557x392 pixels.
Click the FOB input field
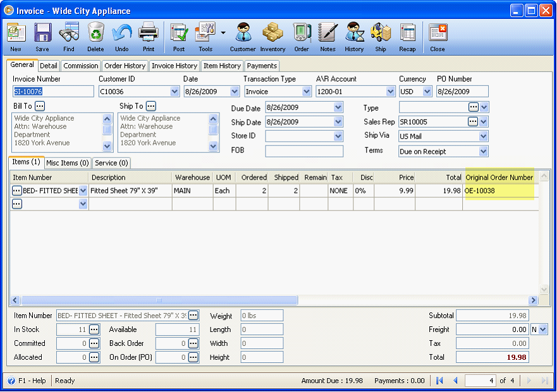coord(304,151)
